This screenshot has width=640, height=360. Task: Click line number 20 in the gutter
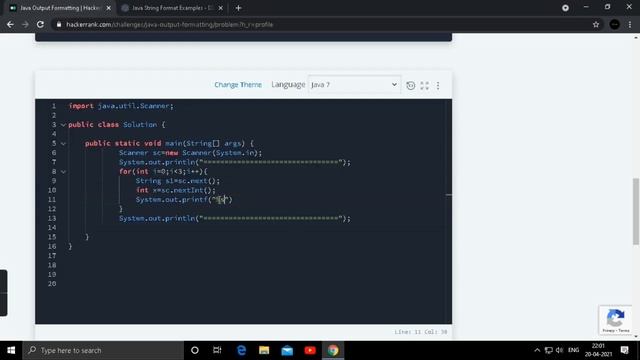pos(52,284)
